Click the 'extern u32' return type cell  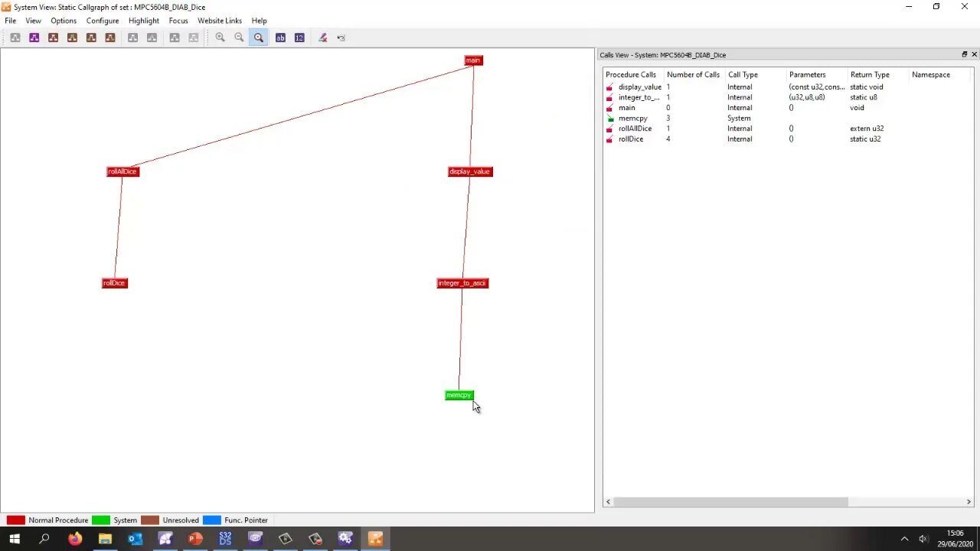867,129
